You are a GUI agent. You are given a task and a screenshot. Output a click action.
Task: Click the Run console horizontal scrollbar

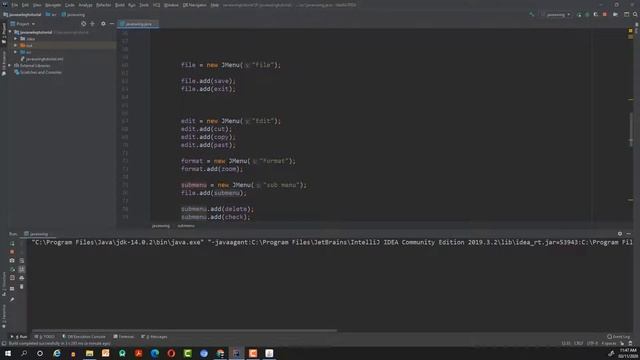coord(184,330)
